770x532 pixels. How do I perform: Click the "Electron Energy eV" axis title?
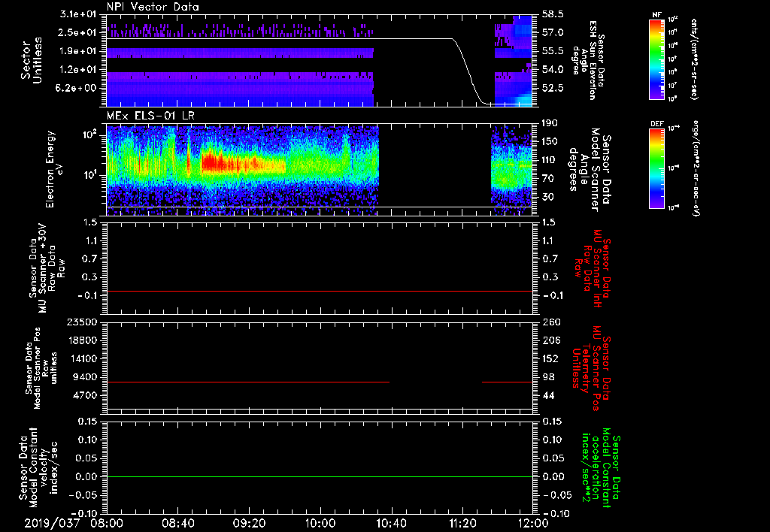(x=54, y=169)
